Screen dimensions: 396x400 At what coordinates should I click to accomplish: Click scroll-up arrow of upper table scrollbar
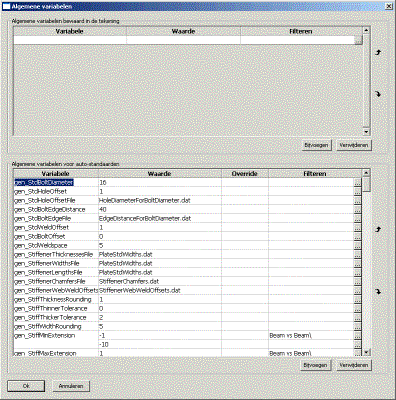(366, 30)
